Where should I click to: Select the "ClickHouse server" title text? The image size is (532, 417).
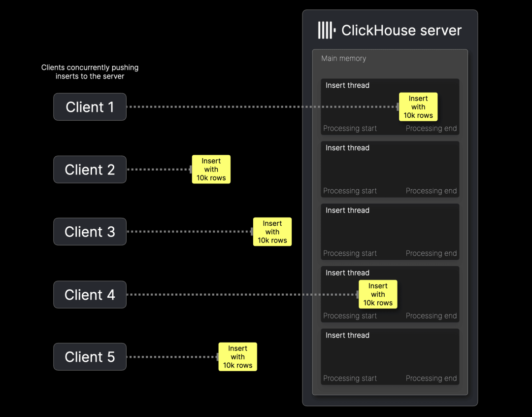[x=401, y=31]
